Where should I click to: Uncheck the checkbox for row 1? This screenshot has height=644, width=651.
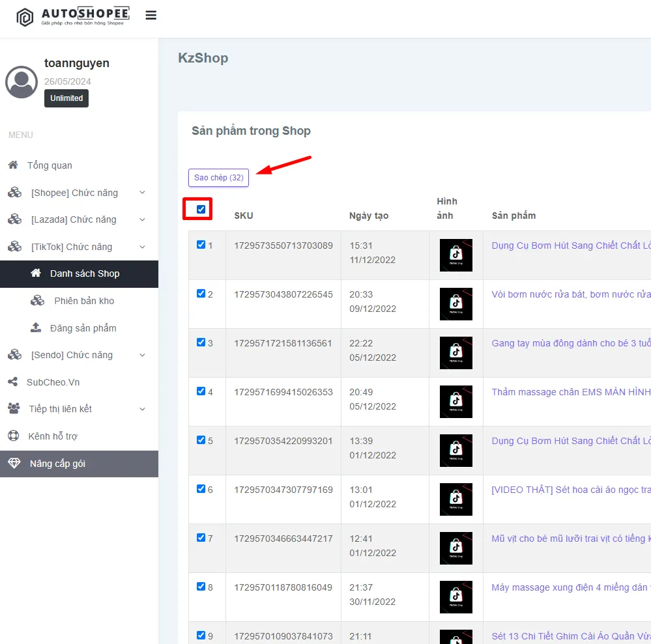click(201, 245)
